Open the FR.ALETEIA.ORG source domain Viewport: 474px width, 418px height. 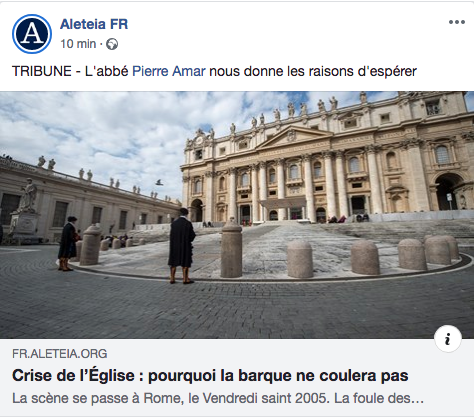pos(60,353)
